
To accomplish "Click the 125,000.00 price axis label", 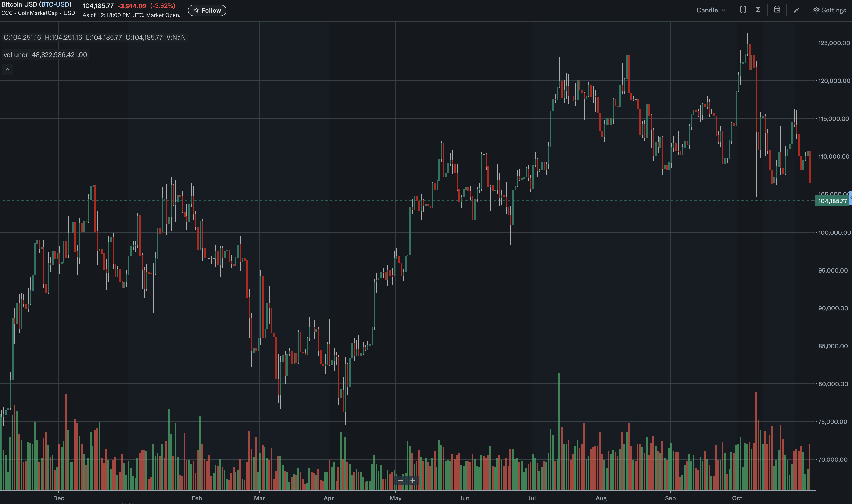I will pyautogui.click(x=834, y=43).
